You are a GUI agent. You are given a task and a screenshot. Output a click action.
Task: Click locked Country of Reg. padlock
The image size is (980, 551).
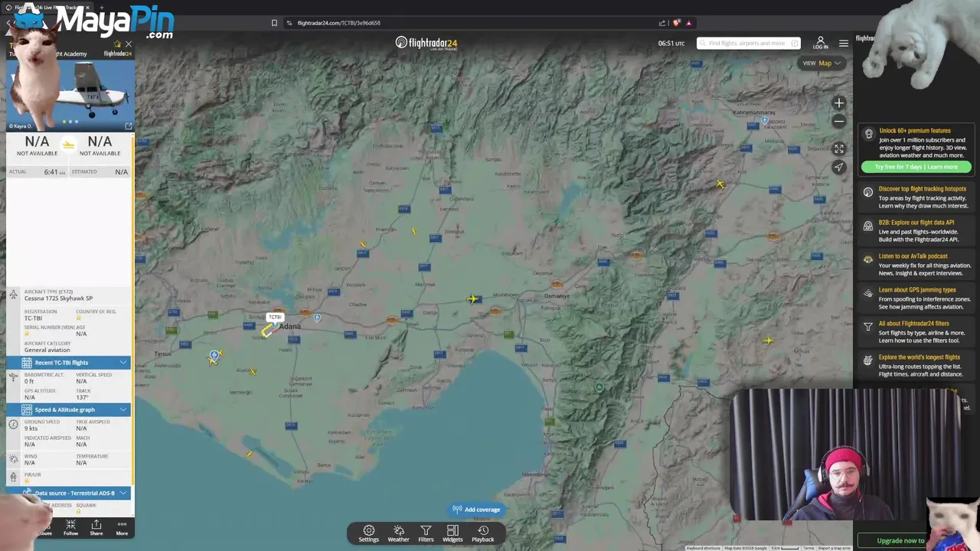click(x=79, y=318)
